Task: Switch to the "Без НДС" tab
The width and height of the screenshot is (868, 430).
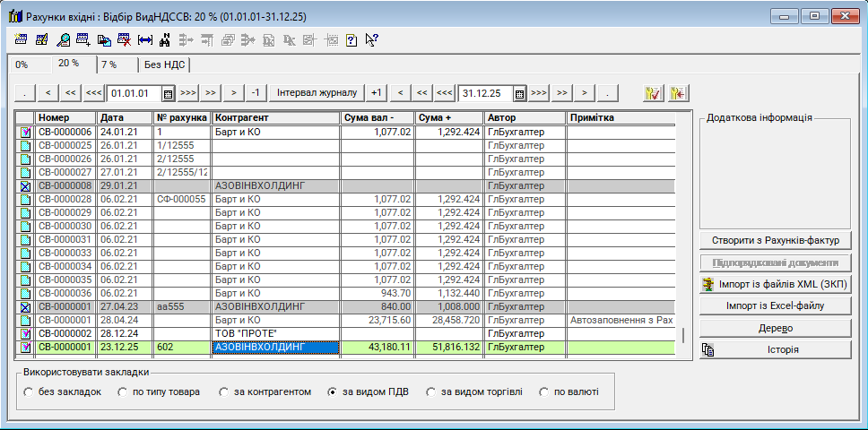Action: point(164,64)
